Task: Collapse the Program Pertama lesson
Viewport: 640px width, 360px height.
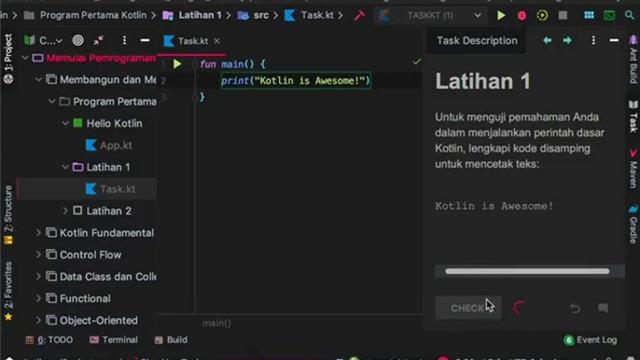Action: (52, 101)
